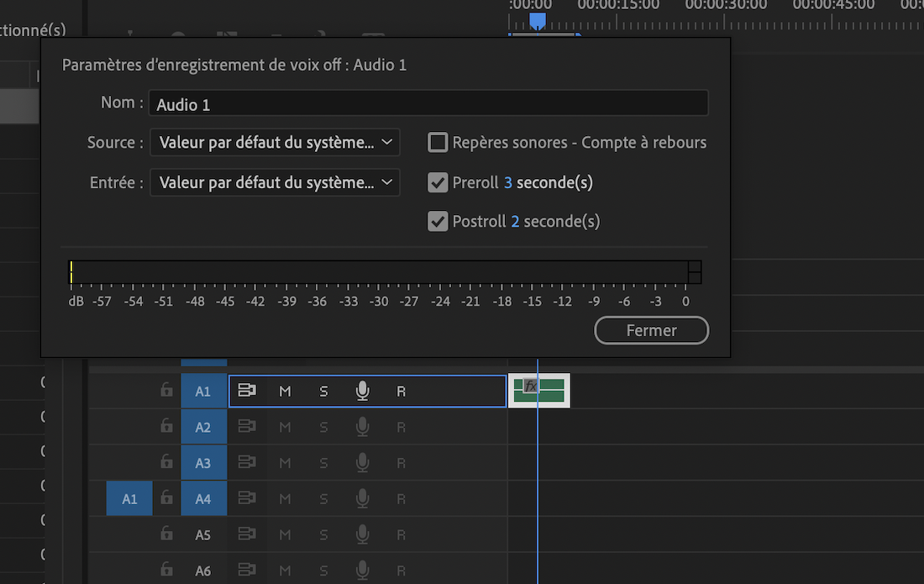Select track target A1 in timeline
Image resolution: width=924 pixels, height=584 pixels.
(203, 391)
